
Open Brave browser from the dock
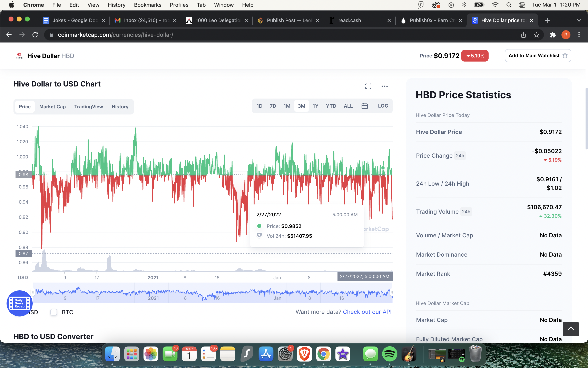point(304,354)
